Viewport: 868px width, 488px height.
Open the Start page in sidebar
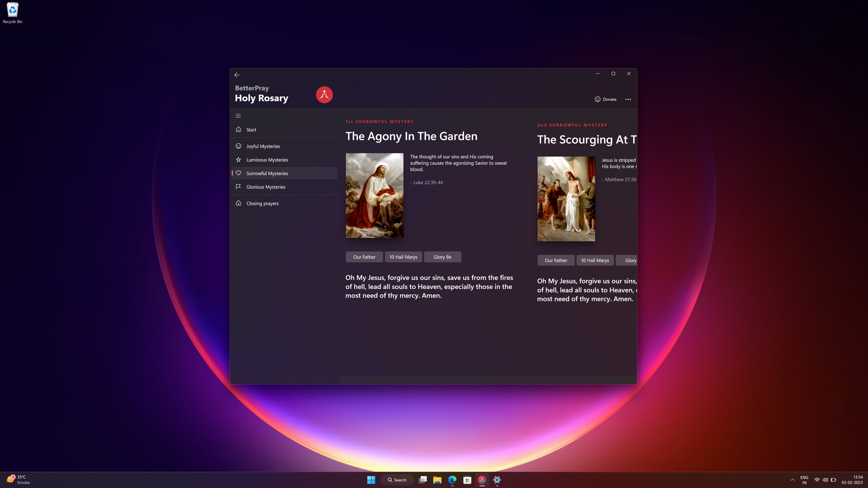pos(251,130)
